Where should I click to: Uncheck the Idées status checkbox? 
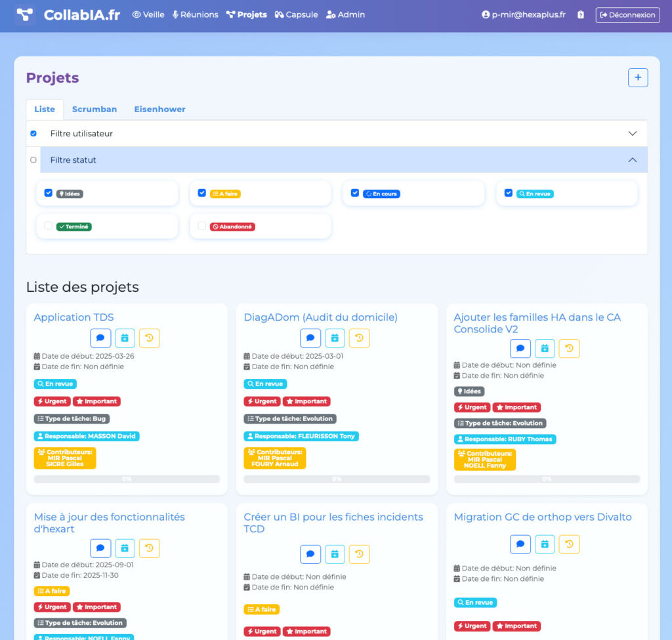point(48,193)
